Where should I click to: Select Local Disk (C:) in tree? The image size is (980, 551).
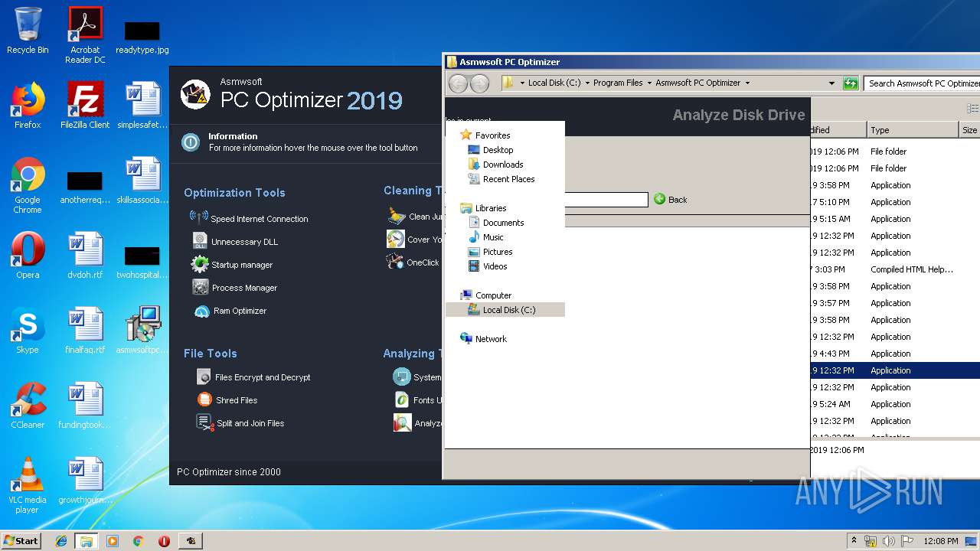[x=505, y=310]
